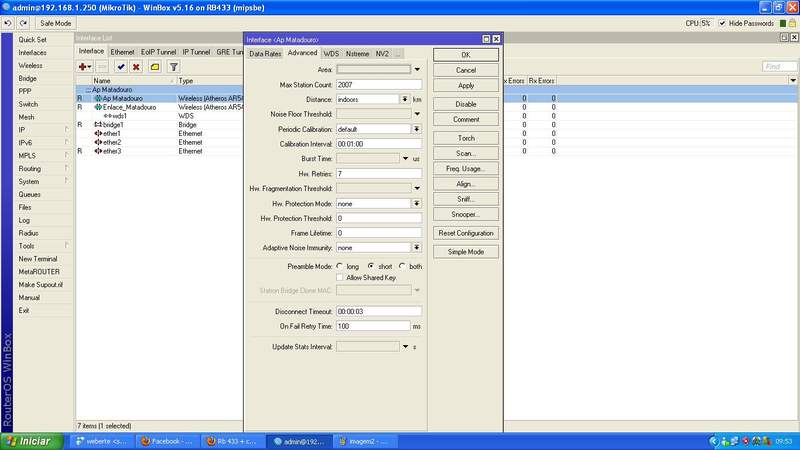
Task: Switch to the Nstreme tab
Action: 357,54
